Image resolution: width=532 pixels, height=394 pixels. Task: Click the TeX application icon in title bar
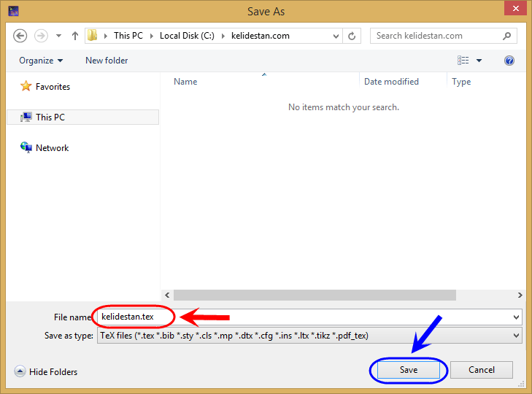tap(14, 11)
